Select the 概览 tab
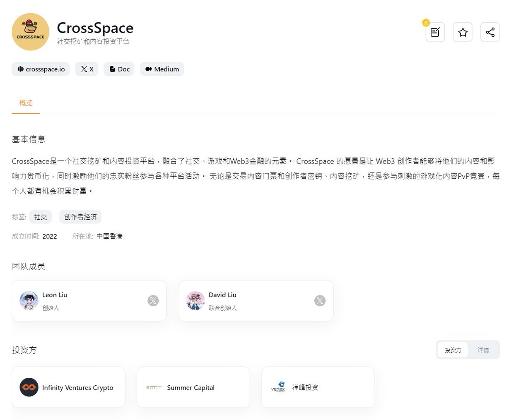 coord(26,103)
